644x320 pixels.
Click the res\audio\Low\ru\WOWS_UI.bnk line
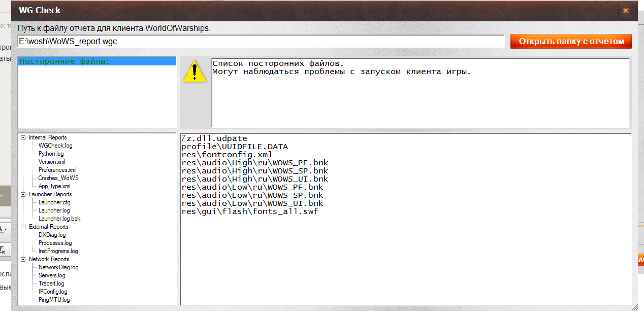[x=252, y=203]
